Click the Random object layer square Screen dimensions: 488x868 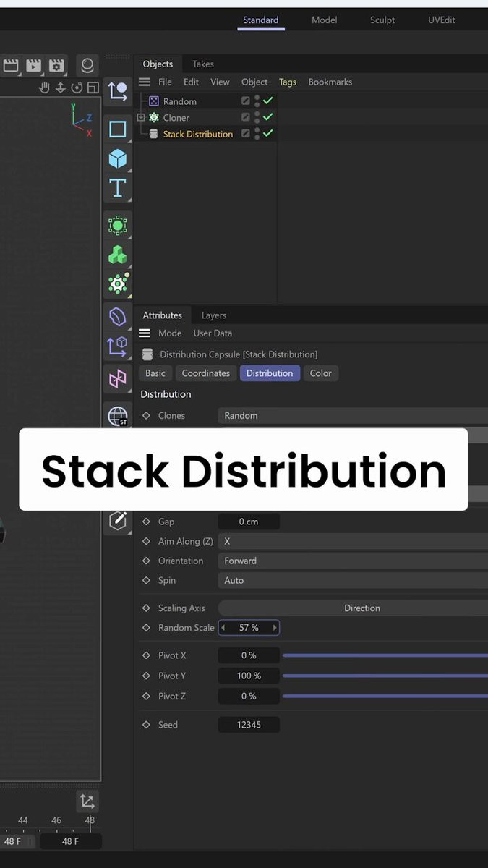[246, 101]
